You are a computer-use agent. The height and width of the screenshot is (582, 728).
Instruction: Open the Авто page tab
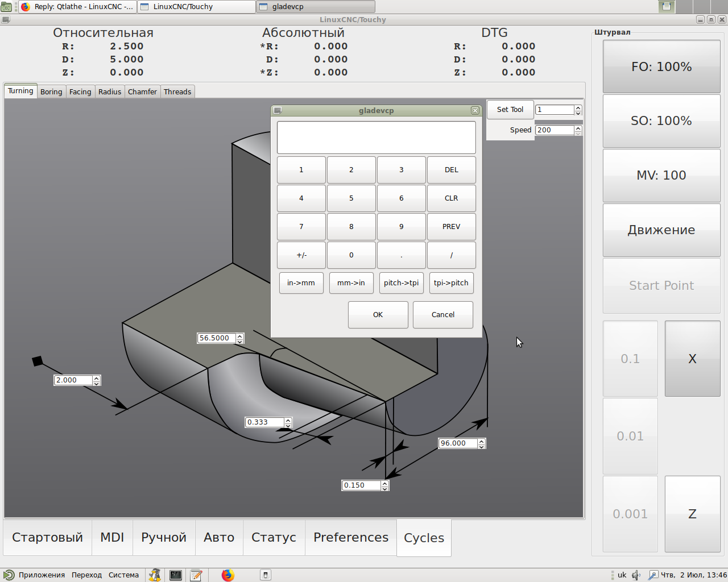click(219, 537)
